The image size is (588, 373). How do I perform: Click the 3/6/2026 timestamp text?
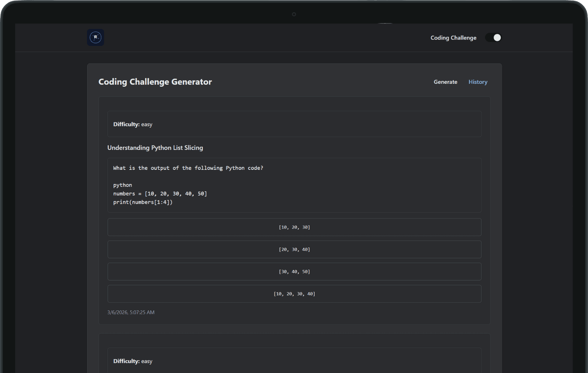[x=131, y=312]
